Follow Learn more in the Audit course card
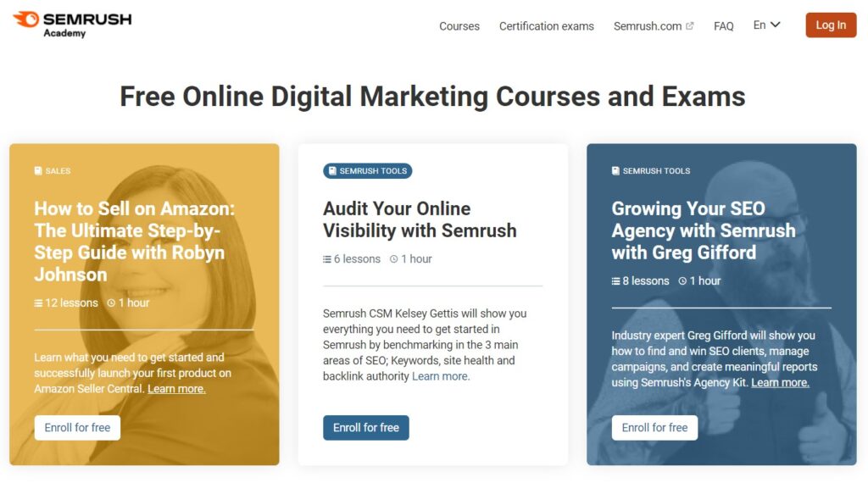The width and height of the screenshot is (868, 483). click(x=441, y=376)
